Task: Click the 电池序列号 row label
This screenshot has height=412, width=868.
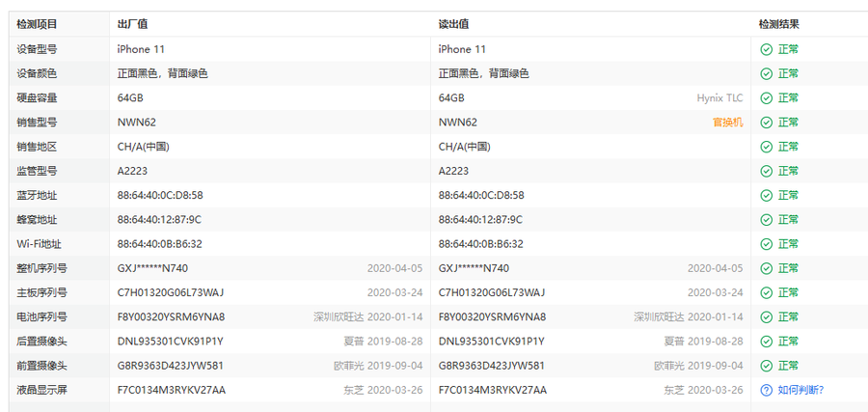Action: pyautogui.click(x=41, y=316)
